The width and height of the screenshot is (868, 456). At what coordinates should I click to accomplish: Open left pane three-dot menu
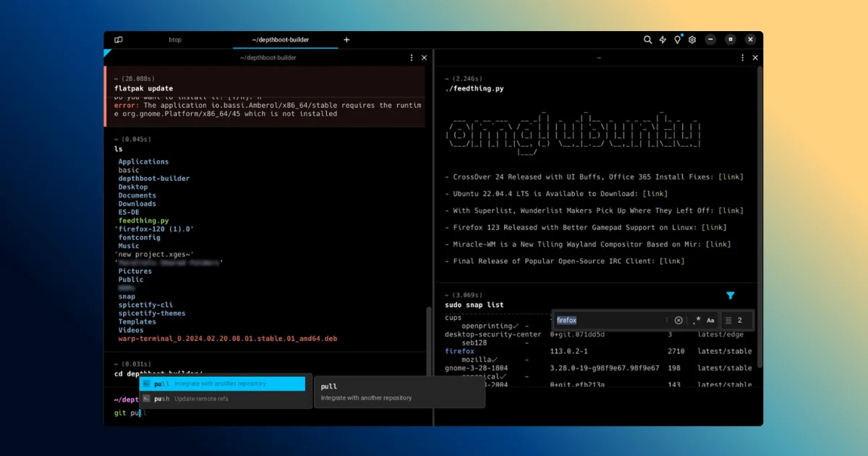click(x=412, y=58)
